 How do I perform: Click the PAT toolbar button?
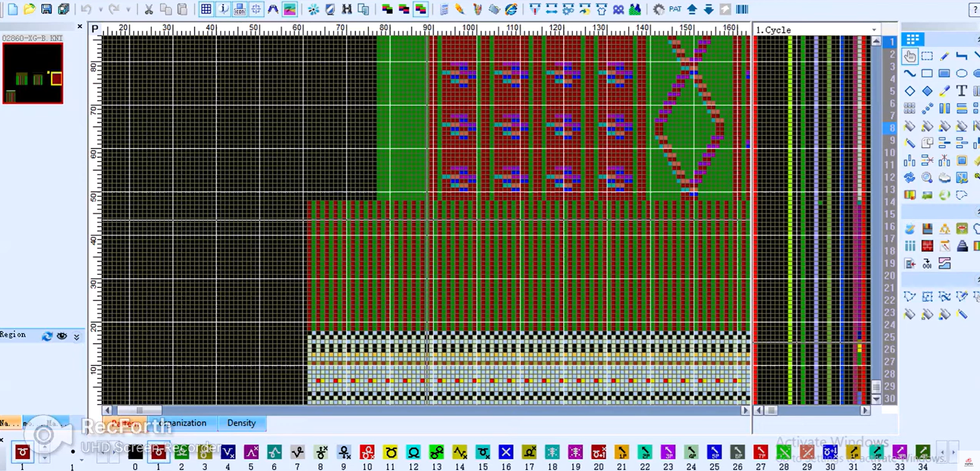point(675,9)
